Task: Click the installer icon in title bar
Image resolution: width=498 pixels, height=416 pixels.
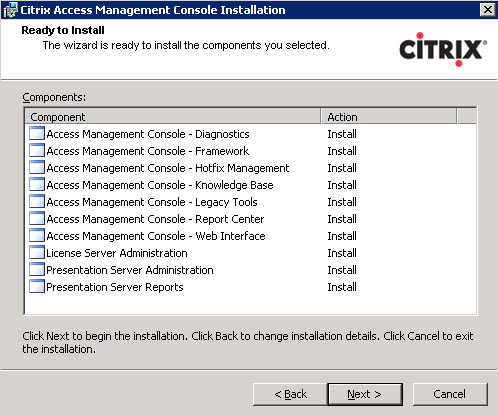Action: [x=10, y=10]
